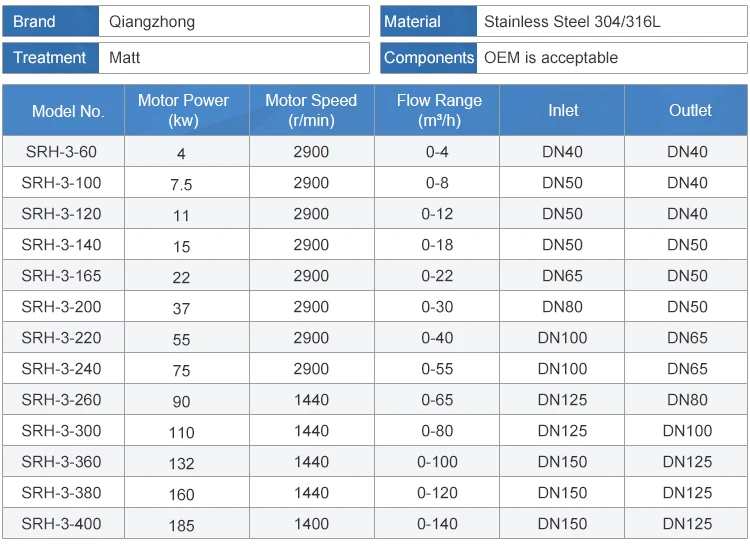Click flow range 0-30 cell
The width and height of the screenshot is (750, 544).
(437, 307)
